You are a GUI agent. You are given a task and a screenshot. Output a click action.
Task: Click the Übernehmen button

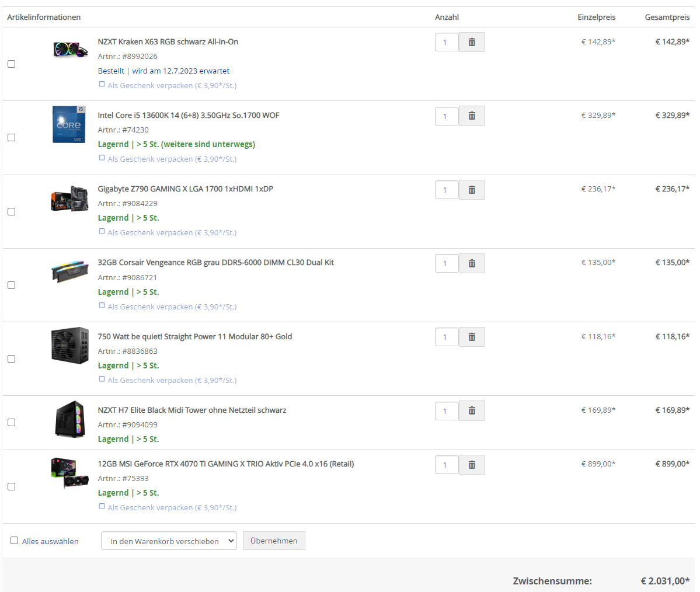tap(274, 541)
